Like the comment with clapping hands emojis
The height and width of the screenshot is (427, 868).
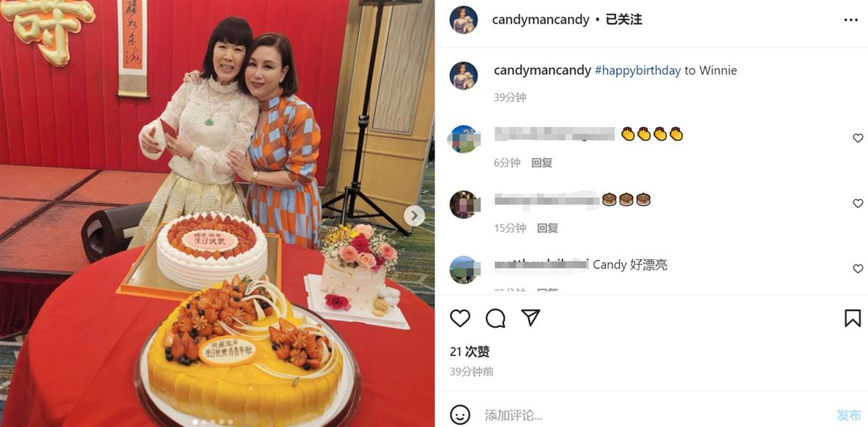[x=858, y=138]
